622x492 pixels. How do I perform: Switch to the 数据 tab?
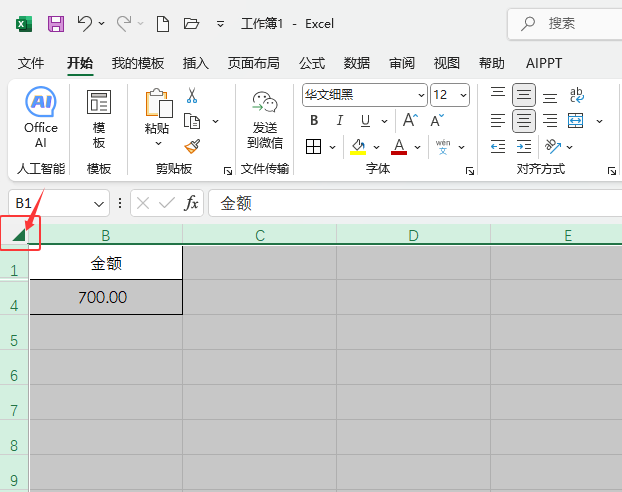pyautogui.click(x=357, y=63)
